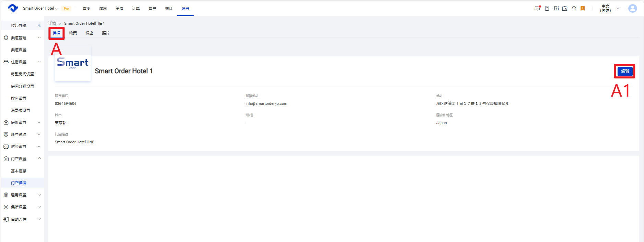Image resolution: width=644 pixels, height=242 pixels.
Task: Open 房型房间设置 in the sidebar
Action: tap(22, 74)
